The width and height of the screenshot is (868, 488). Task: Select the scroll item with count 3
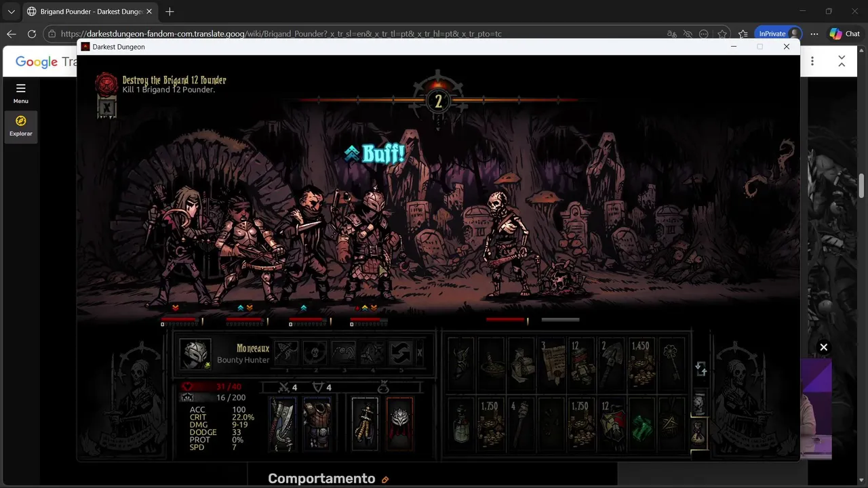[551, 365]
